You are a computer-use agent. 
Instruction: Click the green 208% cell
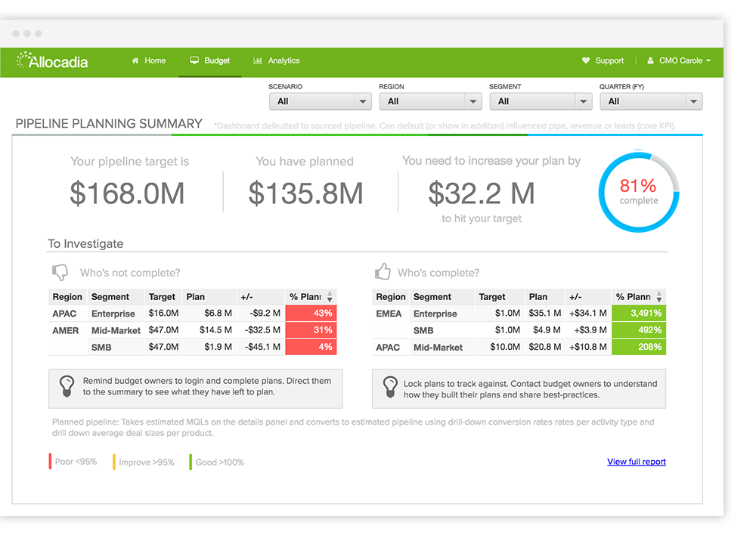639,347
